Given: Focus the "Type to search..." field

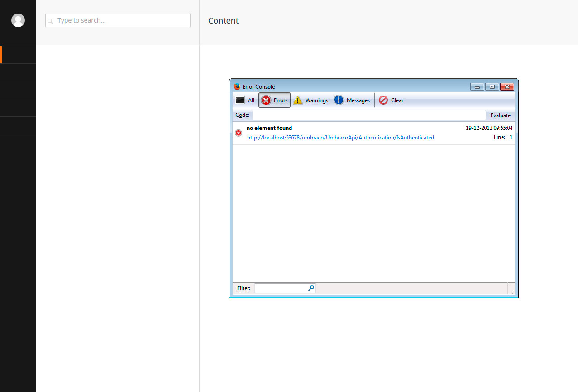Looking at the screenshot, I should pyautogui.click(x=118, y=20).
